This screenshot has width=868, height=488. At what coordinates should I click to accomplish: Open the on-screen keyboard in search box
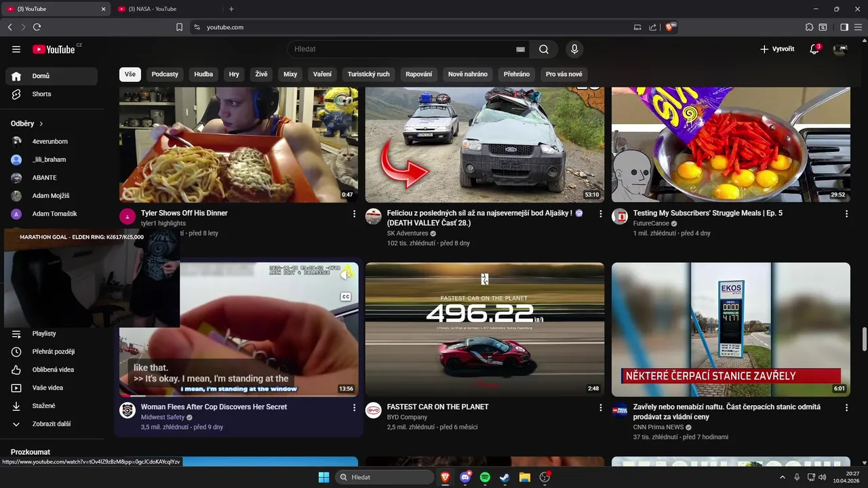point(520,49)
